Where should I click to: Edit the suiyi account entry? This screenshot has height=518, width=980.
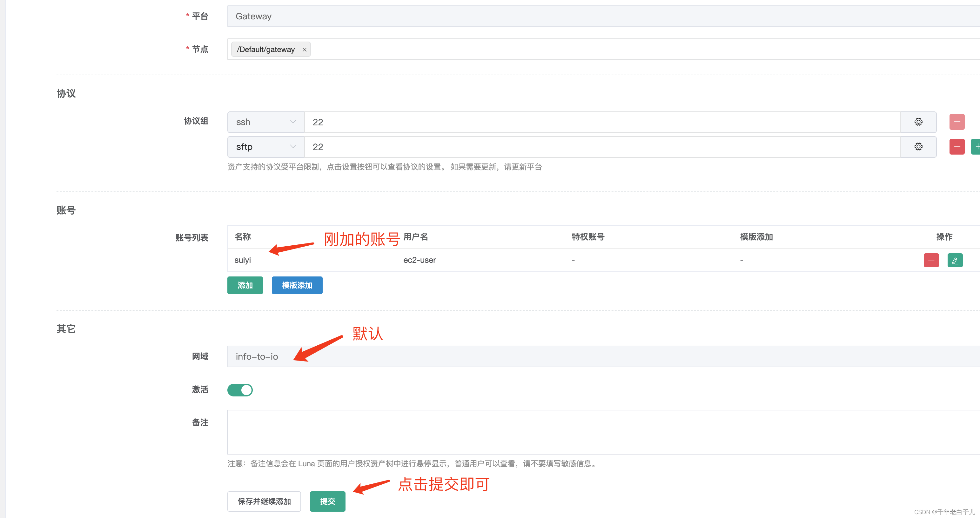click(x=955, y=261)
